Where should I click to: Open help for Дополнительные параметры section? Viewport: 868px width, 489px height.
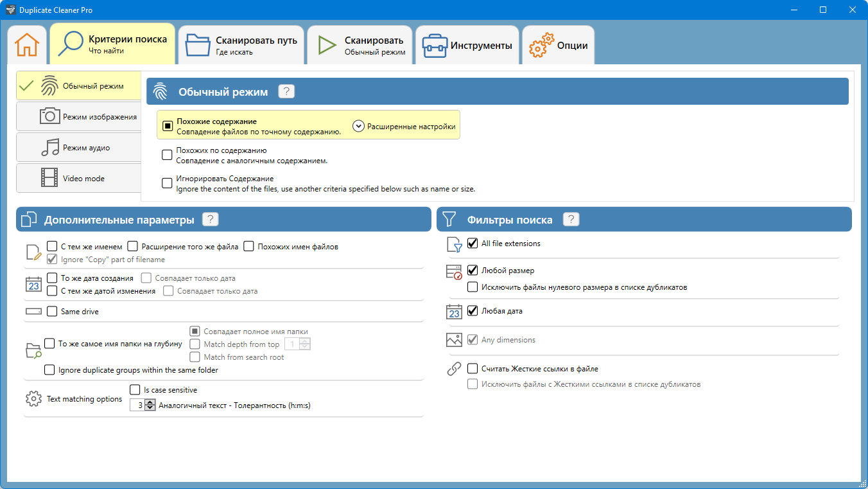tap(211, 219)
